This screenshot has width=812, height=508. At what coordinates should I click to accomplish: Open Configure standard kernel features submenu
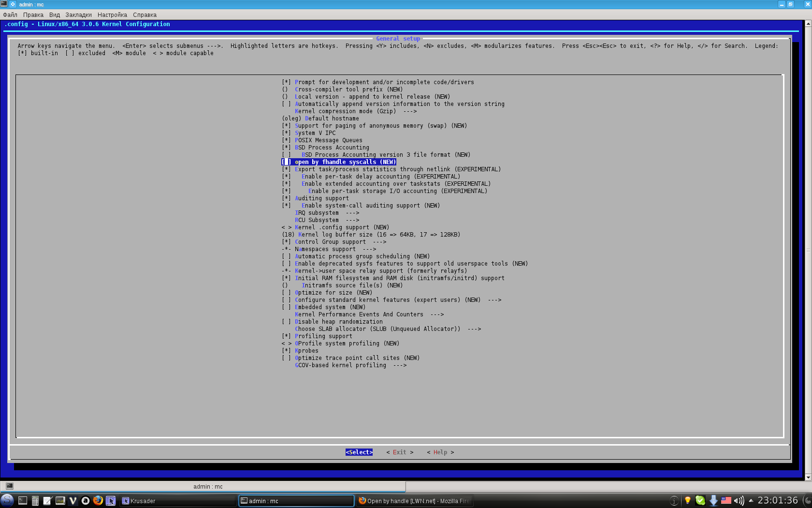tap(391, 300)
